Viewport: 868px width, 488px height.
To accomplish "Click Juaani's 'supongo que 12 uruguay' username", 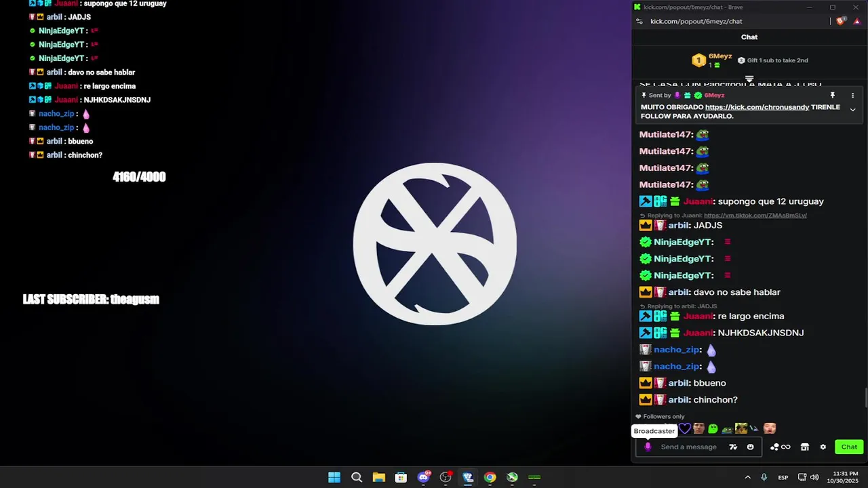I will (x=697, y=201).
